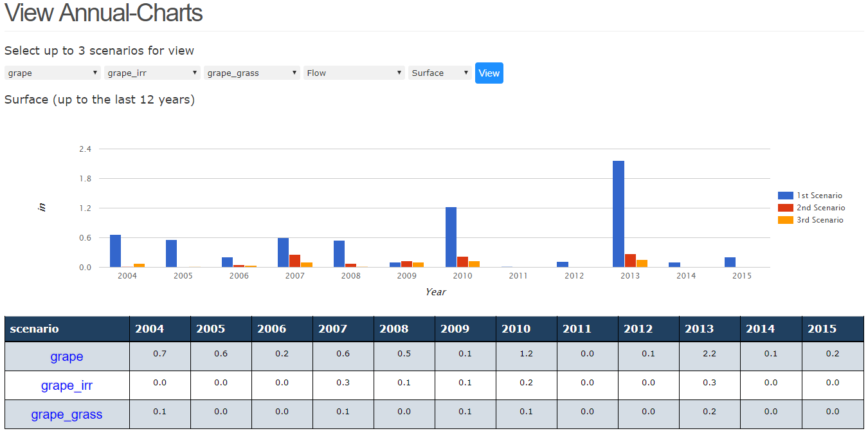The image size is (868, 431).
Task: Open the grape_irr scenario link in table
Action: pyautogui.click(x=67, y=385)
